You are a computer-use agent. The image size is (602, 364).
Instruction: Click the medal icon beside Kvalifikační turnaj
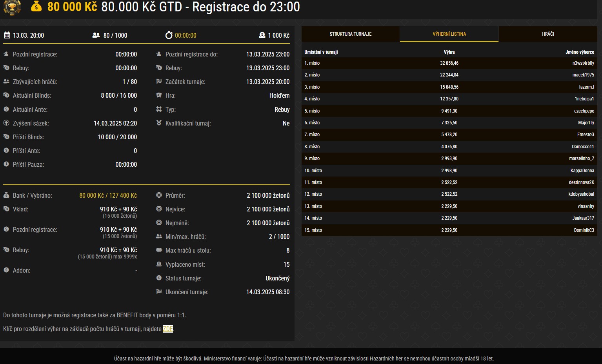point(159,123)
